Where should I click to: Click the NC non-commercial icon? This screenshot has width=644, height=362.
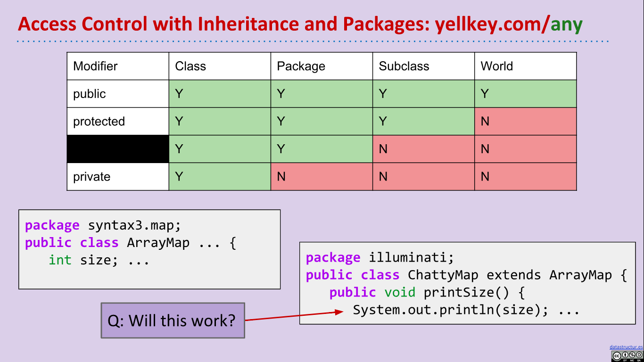pyautogui.click(x=632, y=354)
